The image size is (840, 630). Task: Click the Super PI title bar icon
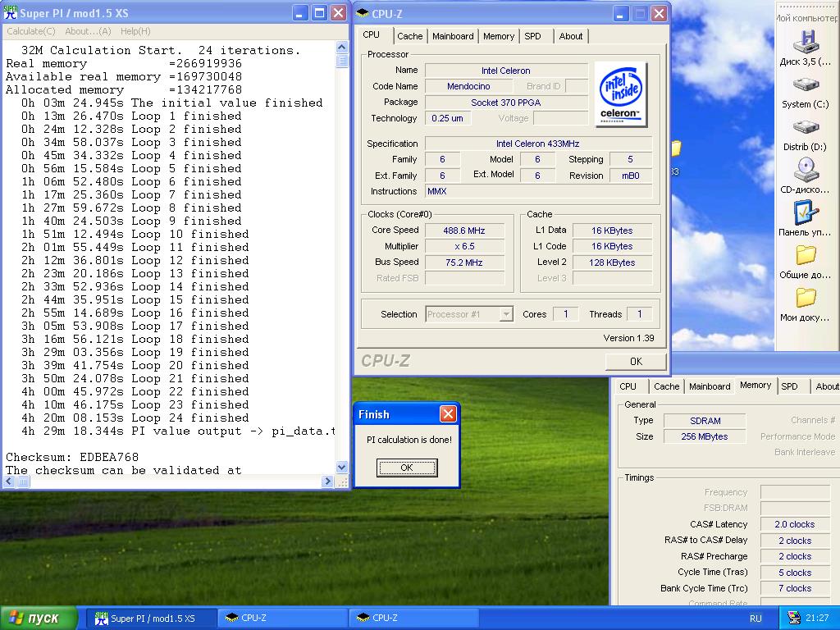11,13
